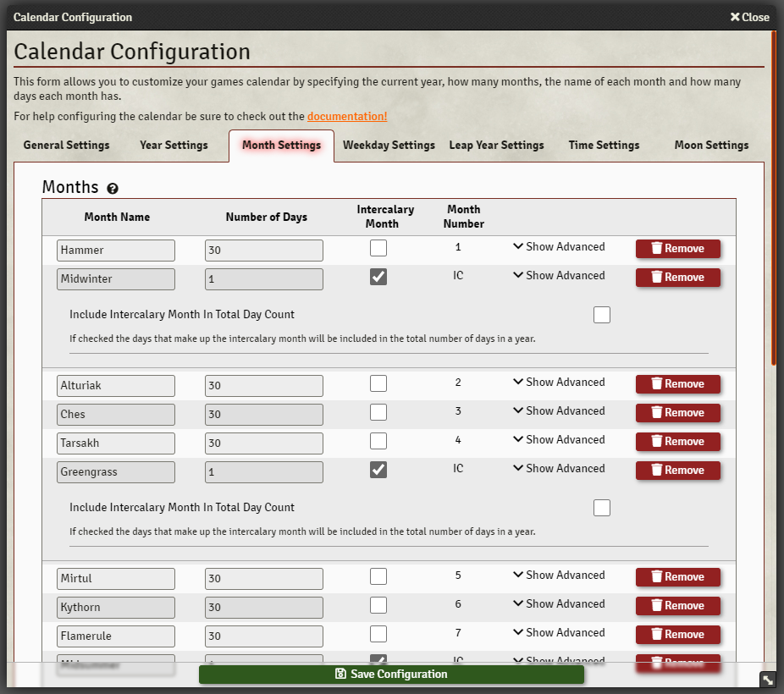
Task: Expand Show Advanced for Kythorn
Action: point(559,604)
